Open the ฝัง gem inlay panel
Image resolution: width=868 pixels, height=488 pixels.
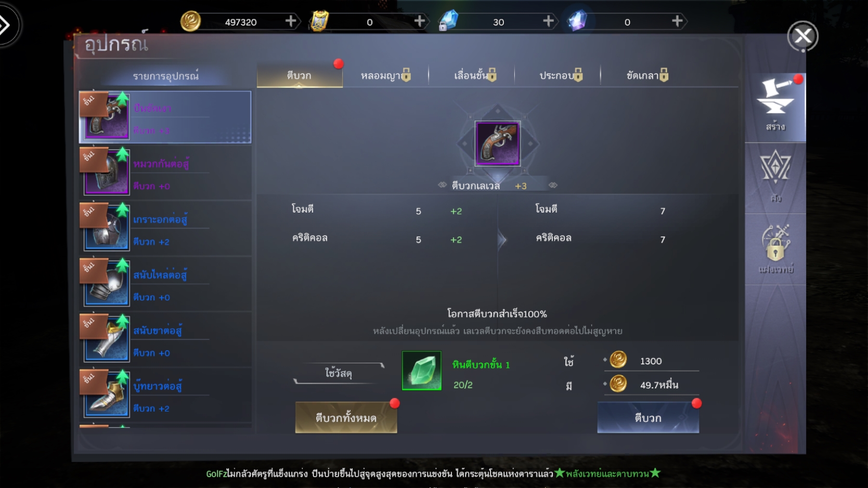[775, 177]
